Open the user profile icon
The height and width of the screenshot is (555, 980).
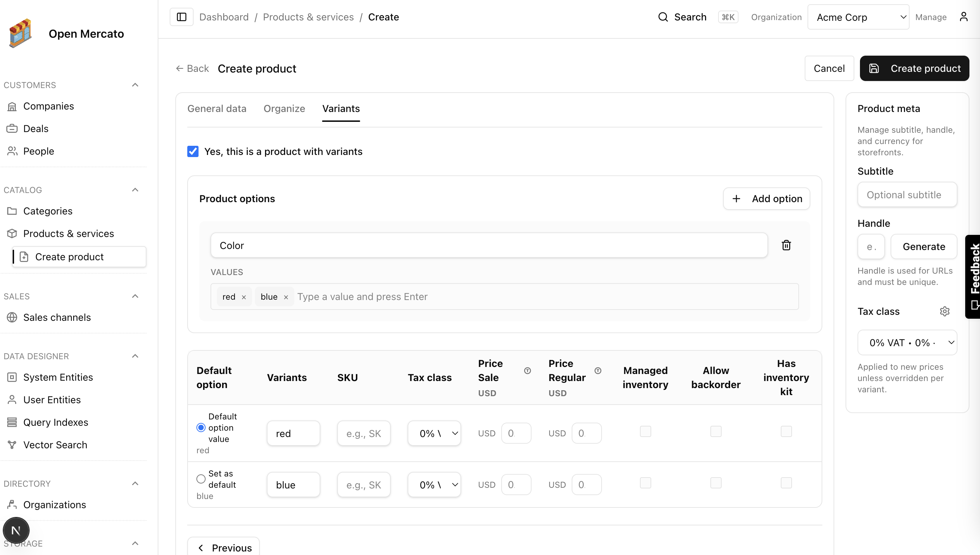point(963,17)
